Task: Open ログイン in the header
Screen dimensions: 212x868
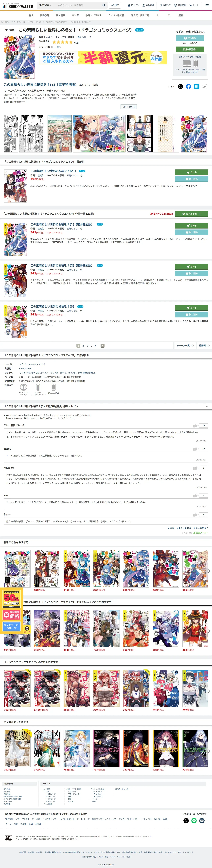Action: [133, 5]
